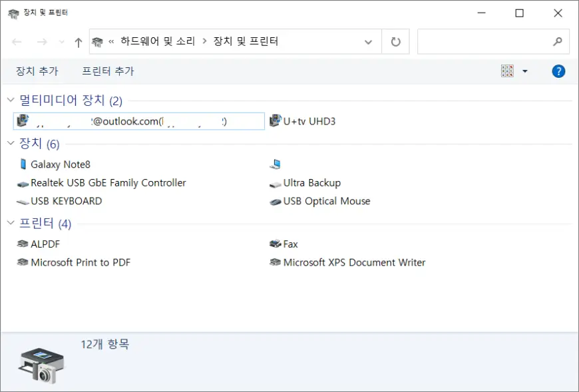579x392 pixels.
Task: Click the Realtek USB GbE Family Controller icon
Action: [x=23, y=183]
